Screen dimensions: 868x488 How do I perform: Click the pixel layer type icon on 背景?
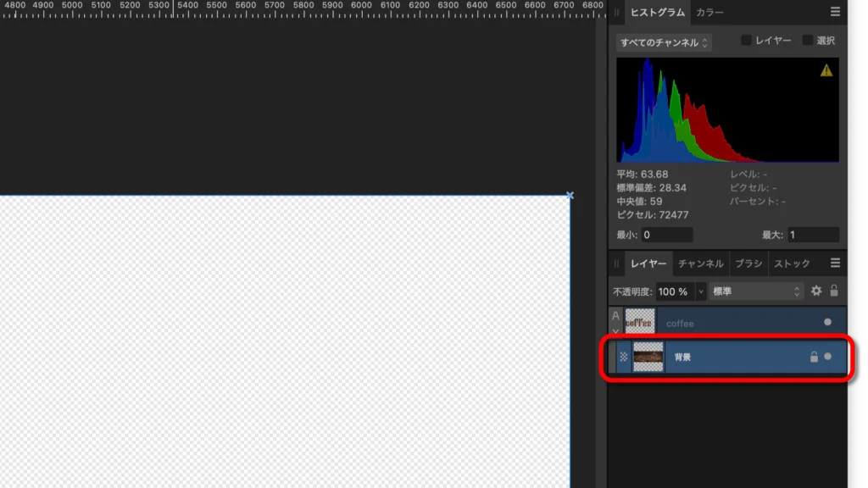tap(624, 358)
